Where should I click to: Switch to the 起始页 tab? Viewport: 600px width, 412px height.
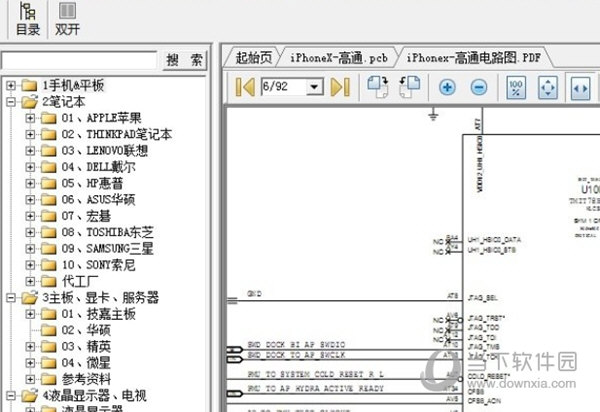[252, 57]
